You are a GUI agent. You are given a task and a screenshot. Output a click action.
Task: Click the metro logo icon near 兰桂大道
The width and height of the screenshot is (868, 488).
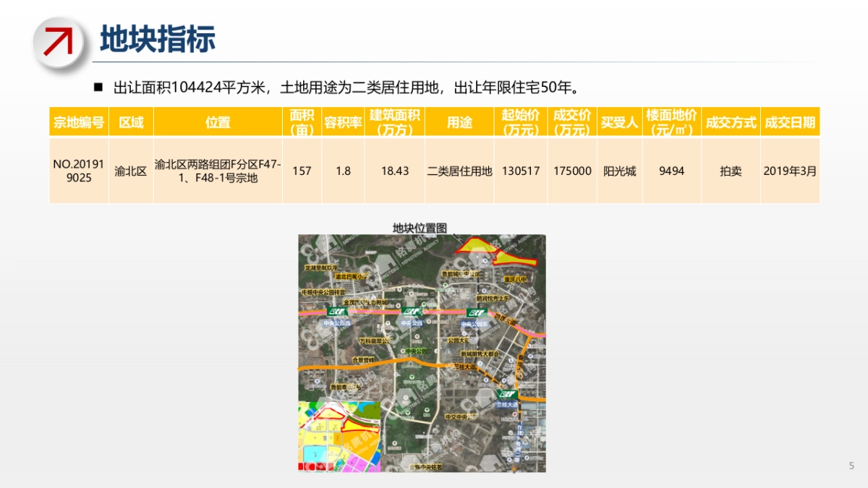point(507,393)
